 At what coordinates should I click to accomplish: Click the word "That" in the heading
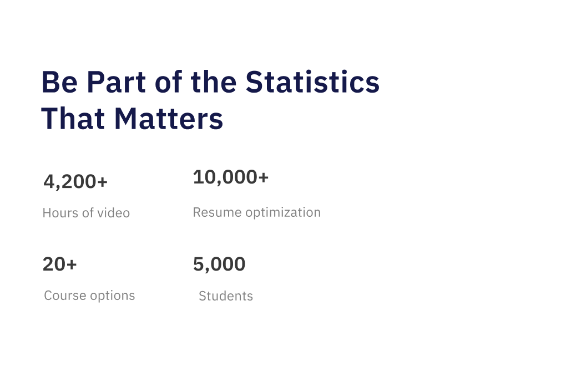pyautogui.click(x=74, y=119)
